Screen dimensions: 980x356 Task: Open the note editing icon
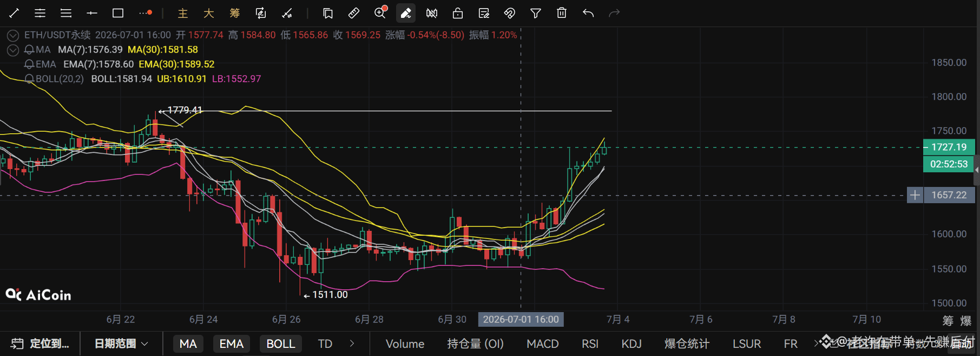click(x=484, y=13)
